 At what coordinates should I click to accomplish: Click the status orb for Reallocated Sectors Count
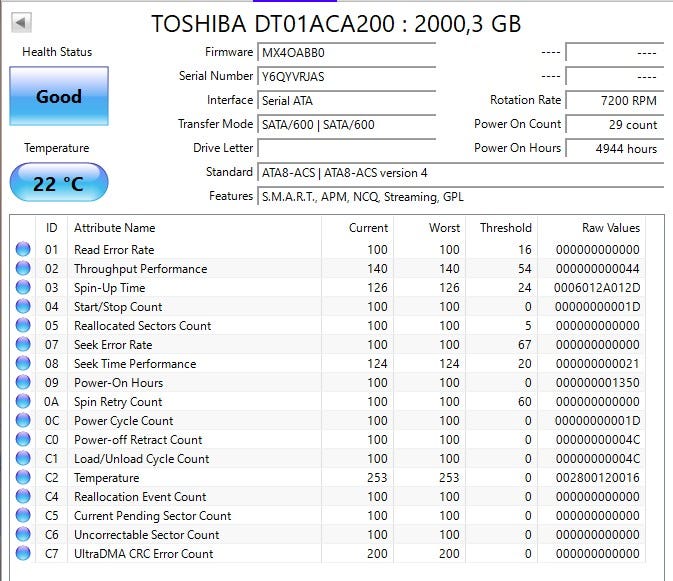pos(23,325)
